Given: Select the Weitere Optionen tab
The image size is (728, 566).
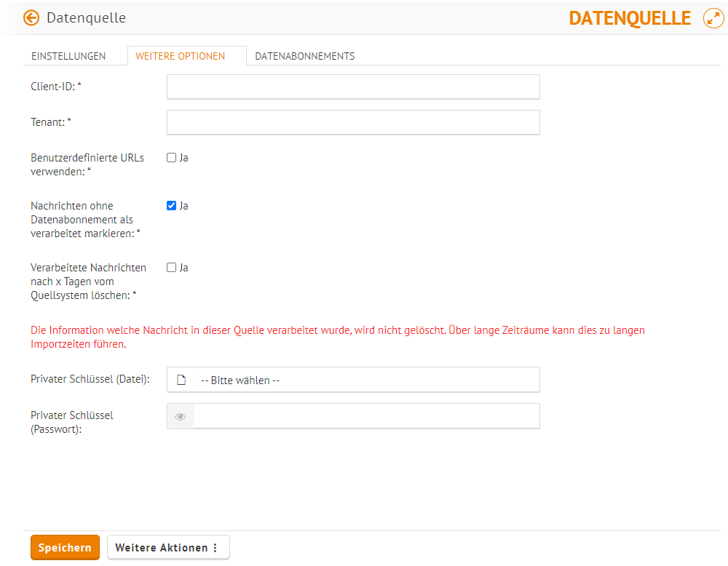Looking at the screenshot, I should (180, 56).
